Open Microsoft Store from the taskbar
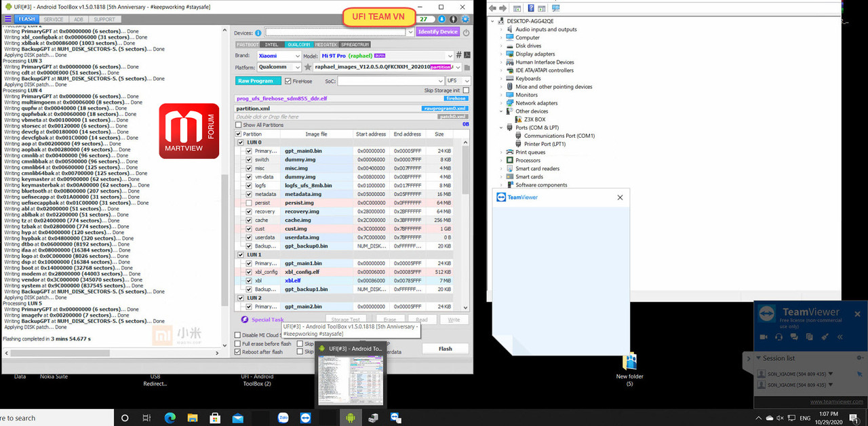This screenshot has height=426, width=868. click(215, 418)
